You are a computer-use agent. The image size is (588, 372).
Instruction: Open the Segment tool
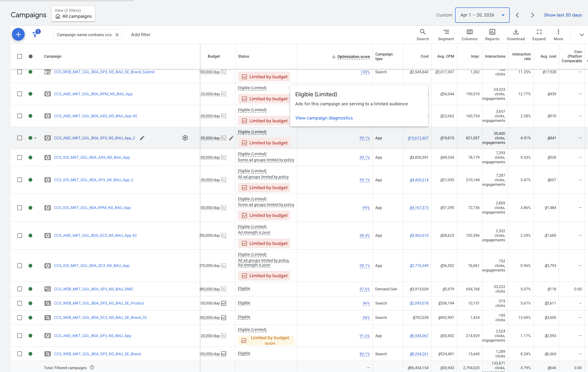tap(446, 35)
